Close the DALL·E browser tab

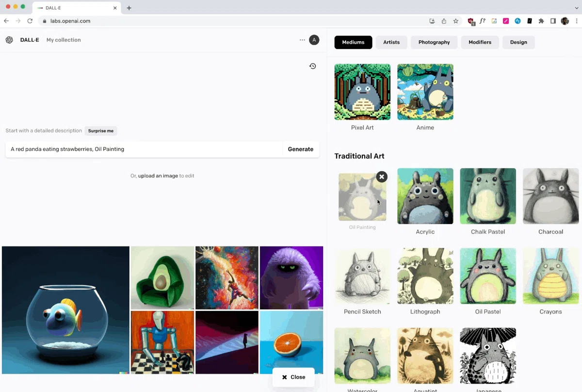click(x=115, y=8)
